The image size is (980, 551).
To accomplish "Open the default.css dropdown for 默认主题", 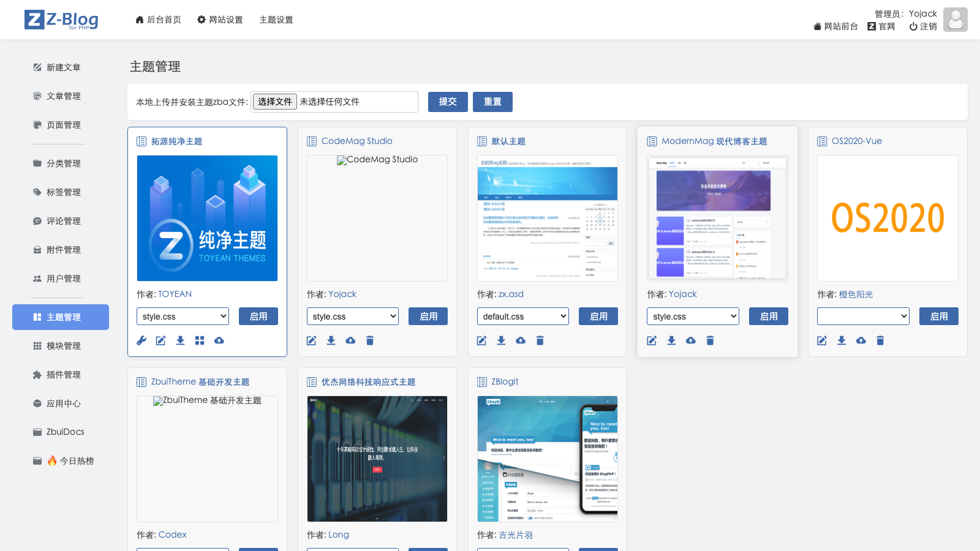I will click(523, 317).
